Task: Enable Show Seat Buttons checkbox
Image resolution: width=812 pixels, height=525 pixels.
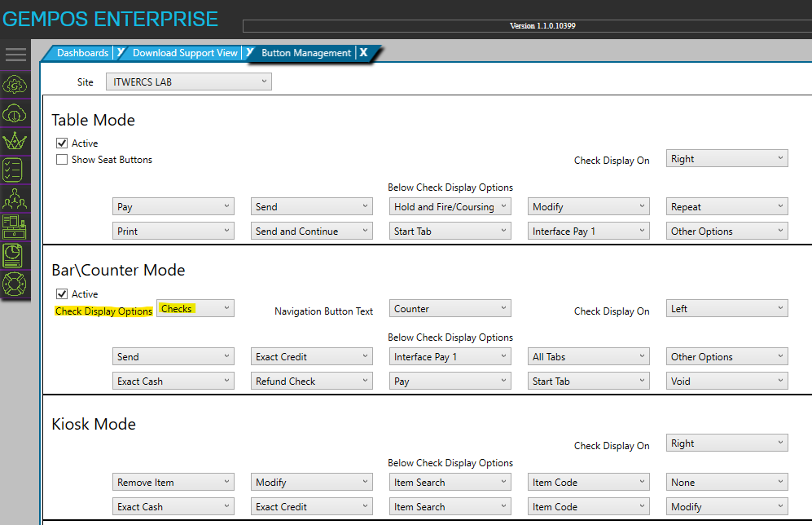Action: pyautogui.click(x=62, y=160)
